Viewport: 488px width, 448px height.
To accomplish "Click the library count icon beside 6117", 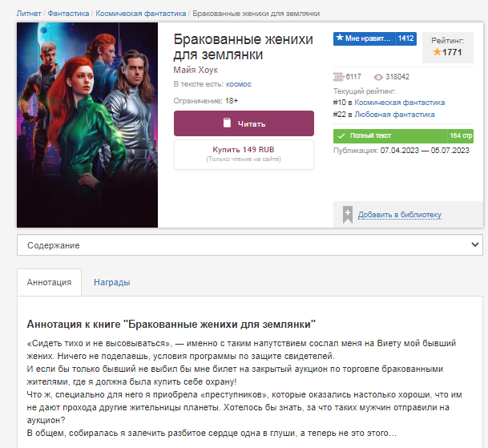I will (x=338, y=77).
